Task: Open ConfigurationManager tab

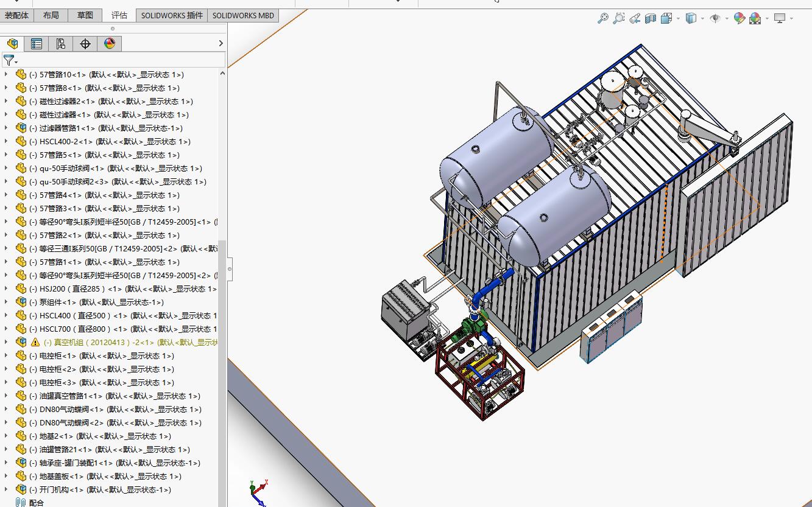Action: click(x=61, y=43)
